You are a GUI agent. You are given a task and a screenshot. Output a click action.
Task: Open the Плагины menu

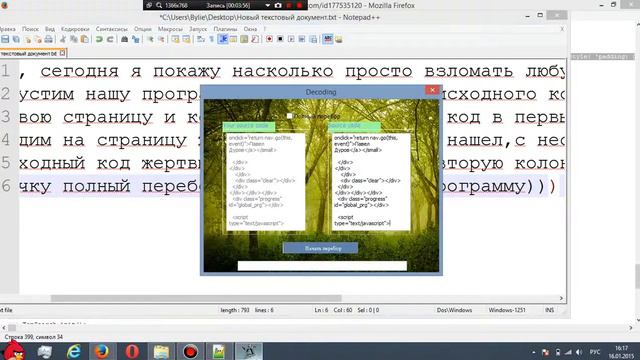click(x=225, y=29)
